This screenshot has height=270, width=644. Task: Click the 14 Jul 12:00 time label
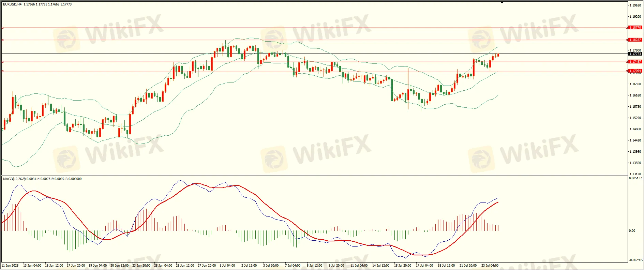click(381, 265)
